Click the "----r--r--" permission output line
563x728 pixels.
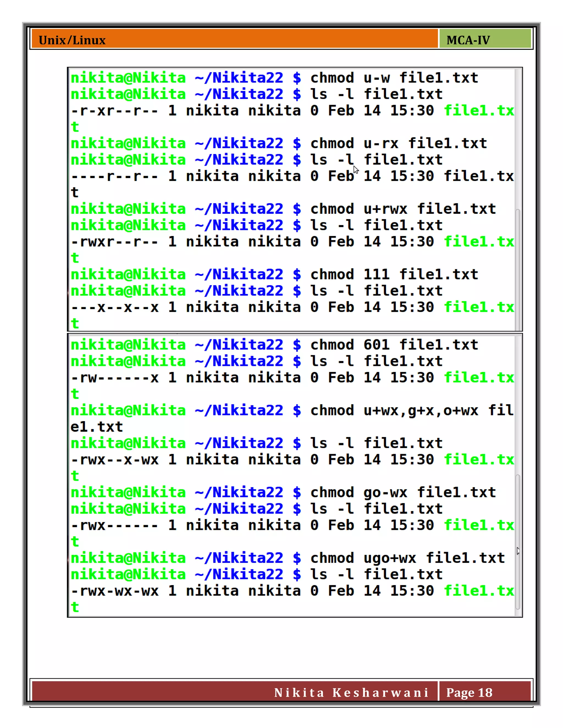click(292, 176)
